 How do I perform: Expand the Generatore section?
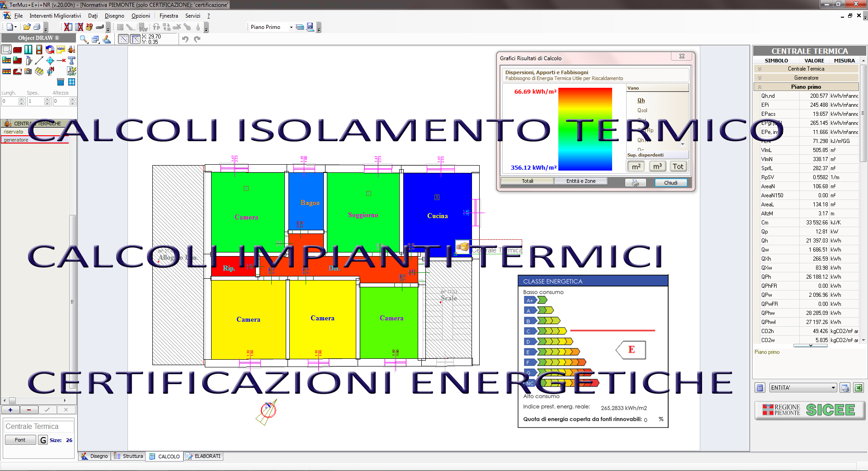(806, 78)
